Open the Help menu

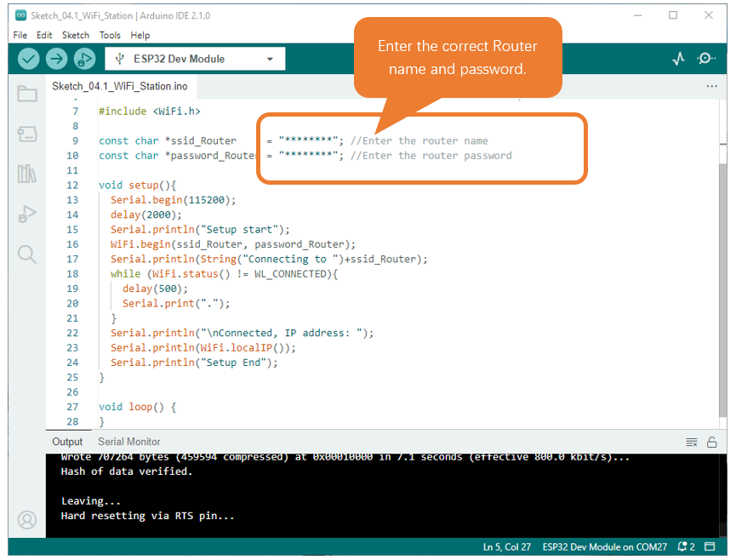click(x=140, y=35)
